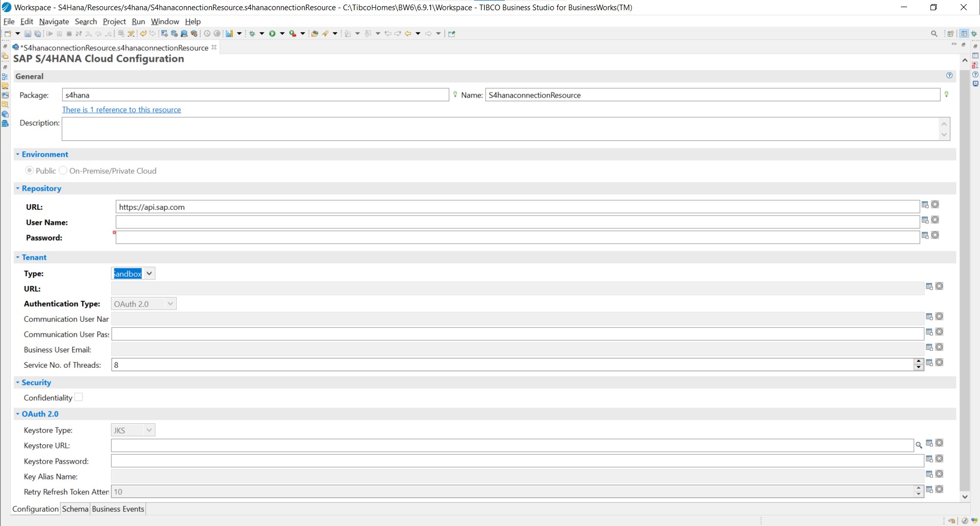The height and width of the screenshot is (526, 980).
Task: Toggle the Confidentiality checkbox
Action: click(79, 397)
